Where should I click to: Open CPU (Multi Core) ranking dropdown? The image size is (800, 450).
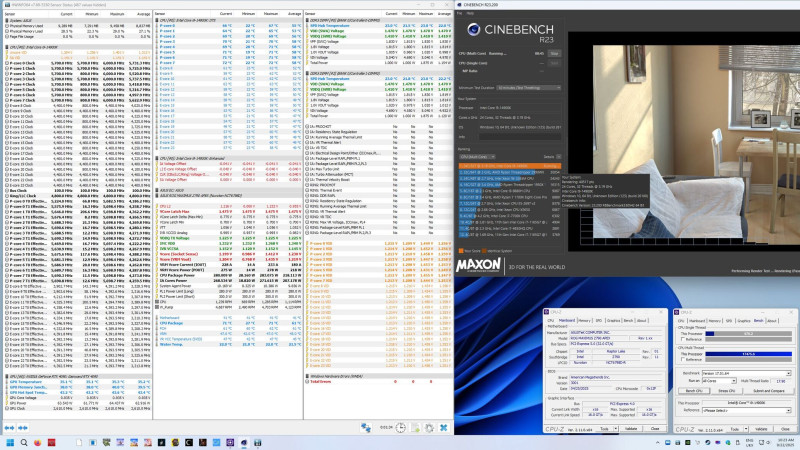[477, 157]
